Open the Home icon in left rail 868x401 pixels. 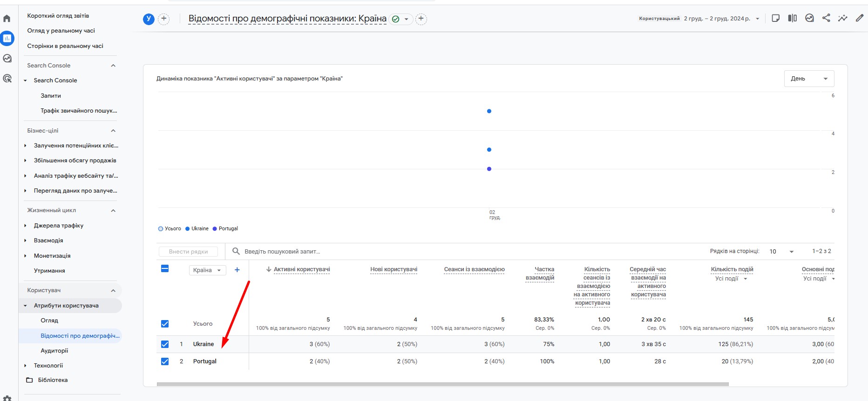[x=7, y=19]
